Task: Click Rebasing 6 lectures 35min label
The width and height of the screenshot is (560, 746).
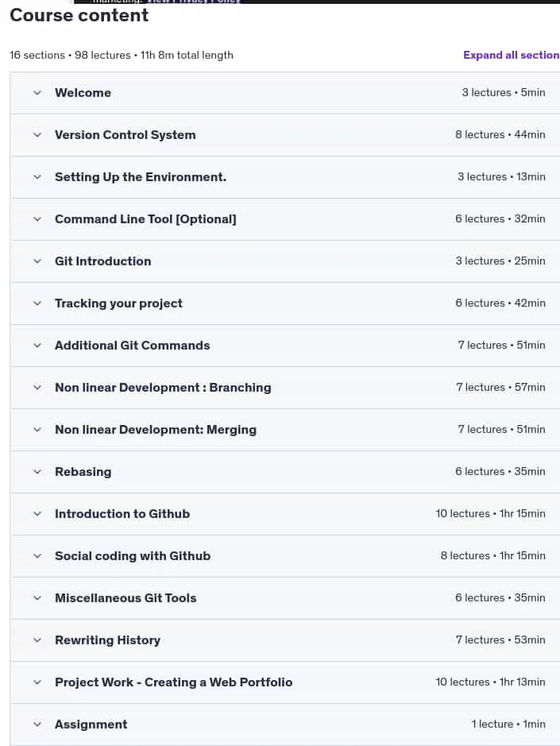Action: (500, 471)
